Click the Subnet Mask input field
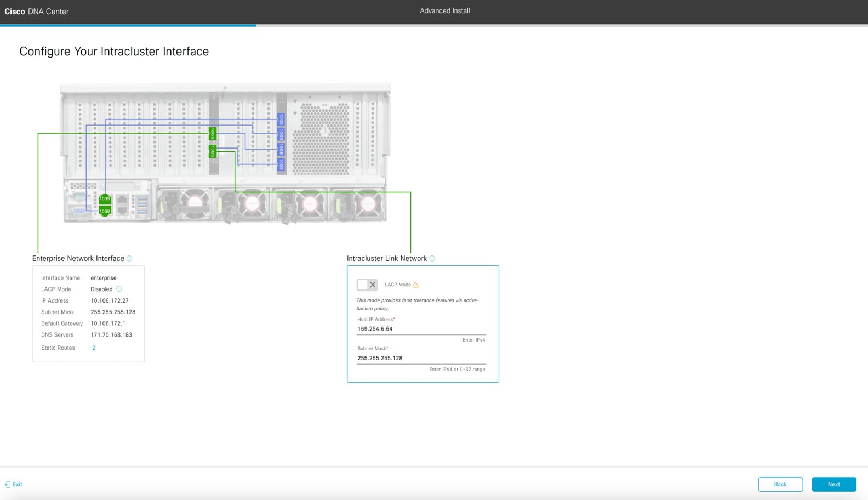 pyautogui.click(x=420, y=358)
